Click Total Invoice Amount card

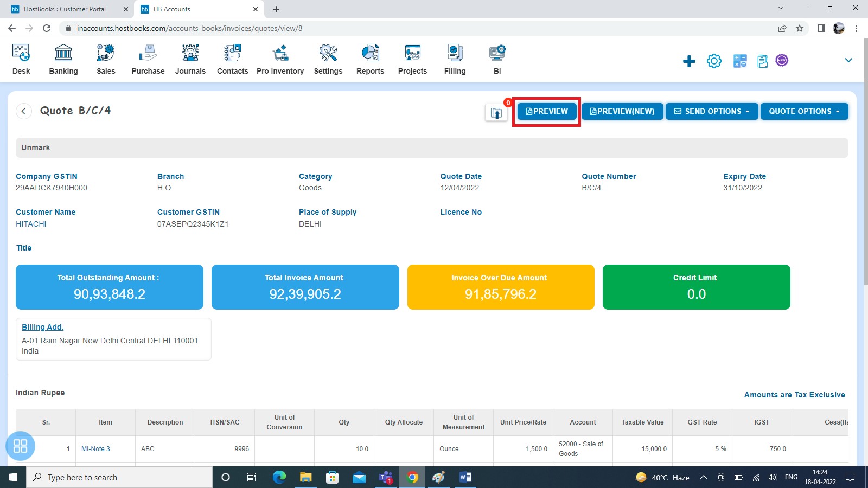(x=305, y=287)
